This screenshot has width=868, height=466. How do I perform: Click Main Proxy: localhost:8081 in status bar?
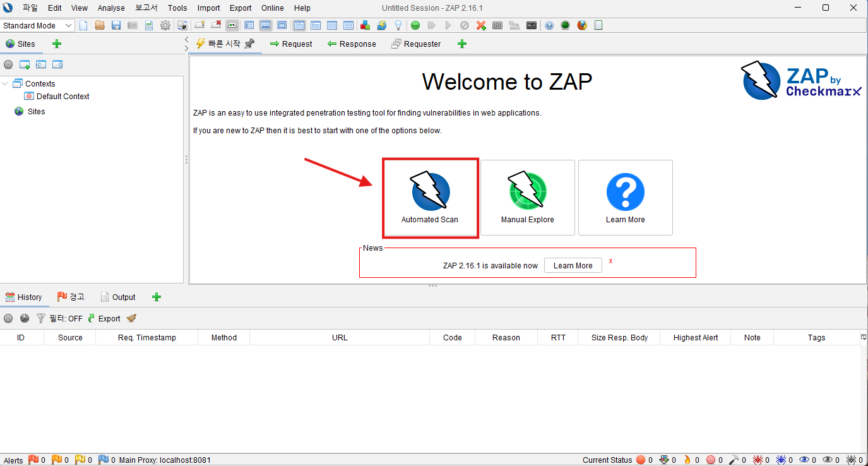(x=165, y=460)
